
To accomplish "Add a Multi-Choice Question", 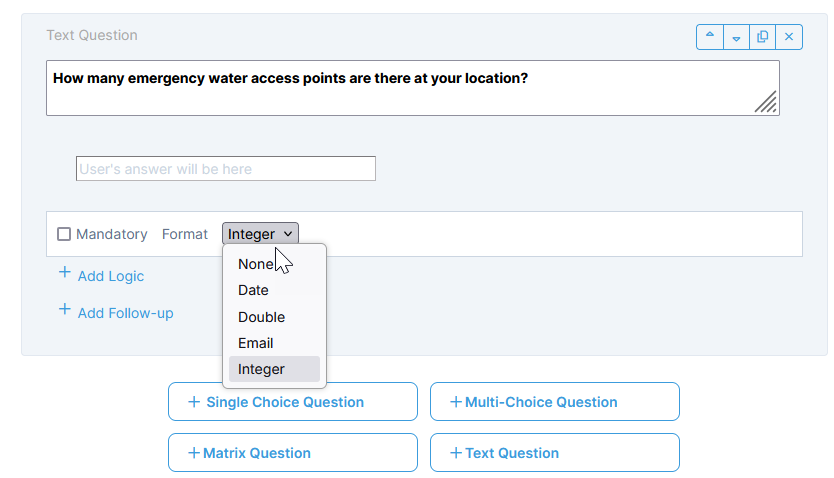I will point(555,402).
